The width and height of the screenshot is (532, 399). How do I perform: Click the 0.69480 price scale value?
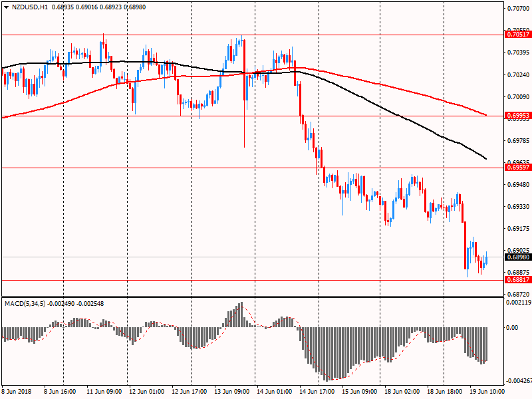tap(519, 185)
